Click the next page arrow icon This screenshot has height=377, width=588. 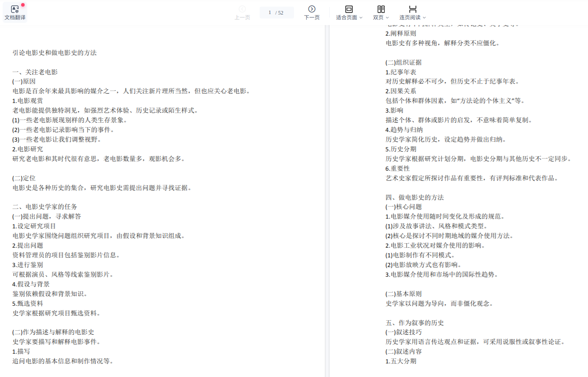tap(312, 9)
